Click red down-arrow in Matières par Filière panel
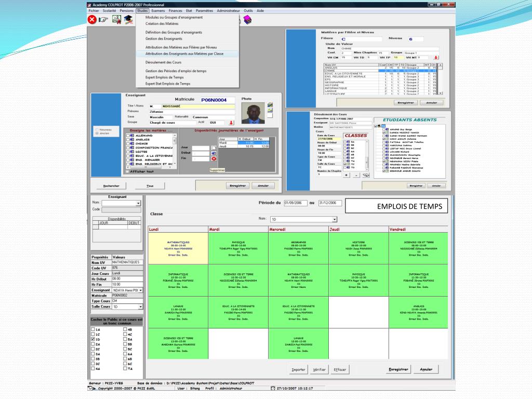Screen dimensions: 532x399 tap(436, 58)
